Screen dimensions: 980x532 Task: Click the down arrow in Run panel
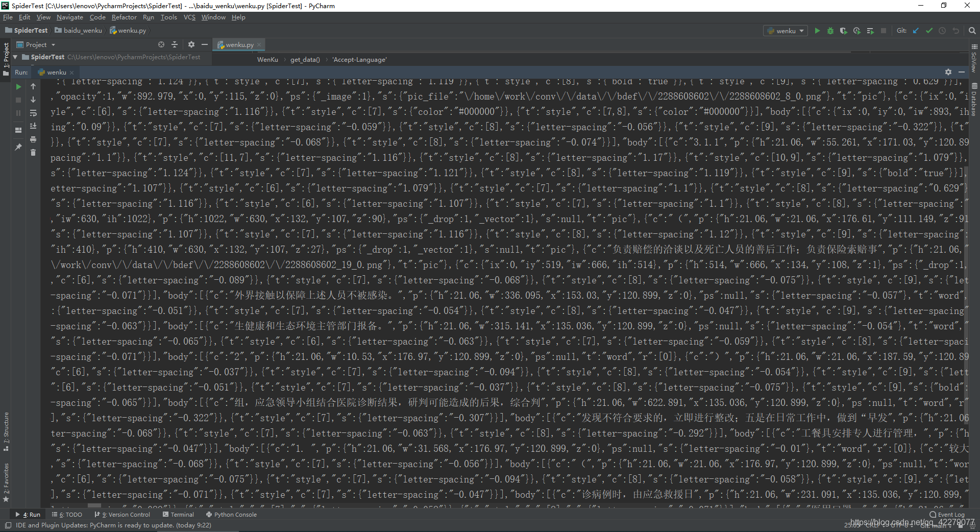pos(33,100)
